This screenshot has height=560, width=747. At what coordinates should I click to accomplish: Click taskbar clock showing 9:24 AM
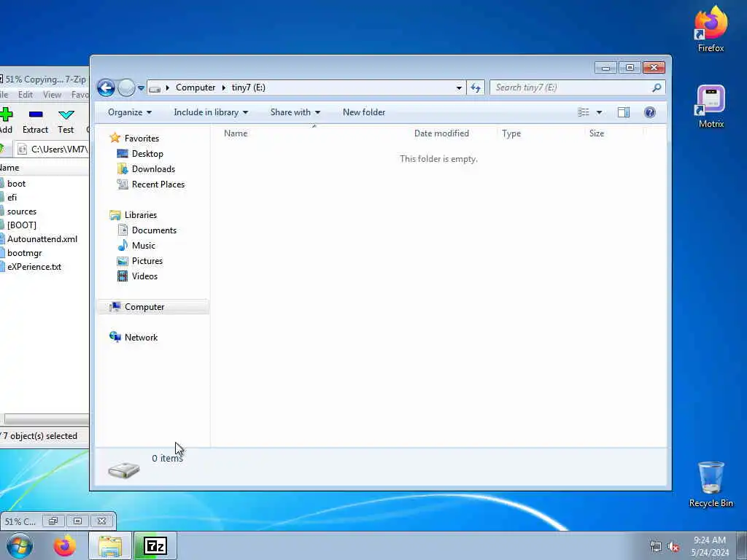point(710,546)
